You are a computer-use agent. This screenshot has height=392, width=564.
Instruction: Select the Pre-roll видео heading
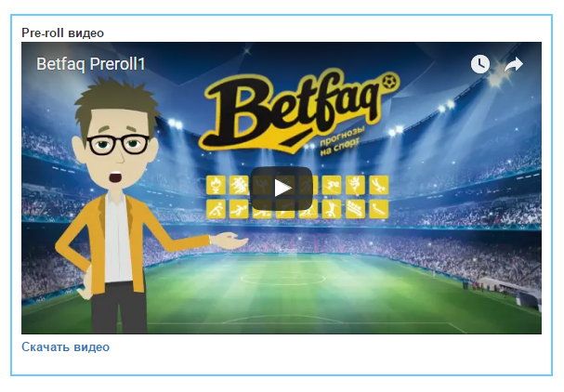coord(62,33)
